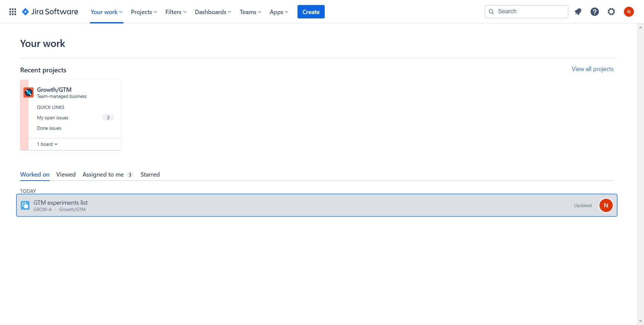This screenshot has height=325, width=644.
Task: Open the Filters menu
Action: pos(175,12)
